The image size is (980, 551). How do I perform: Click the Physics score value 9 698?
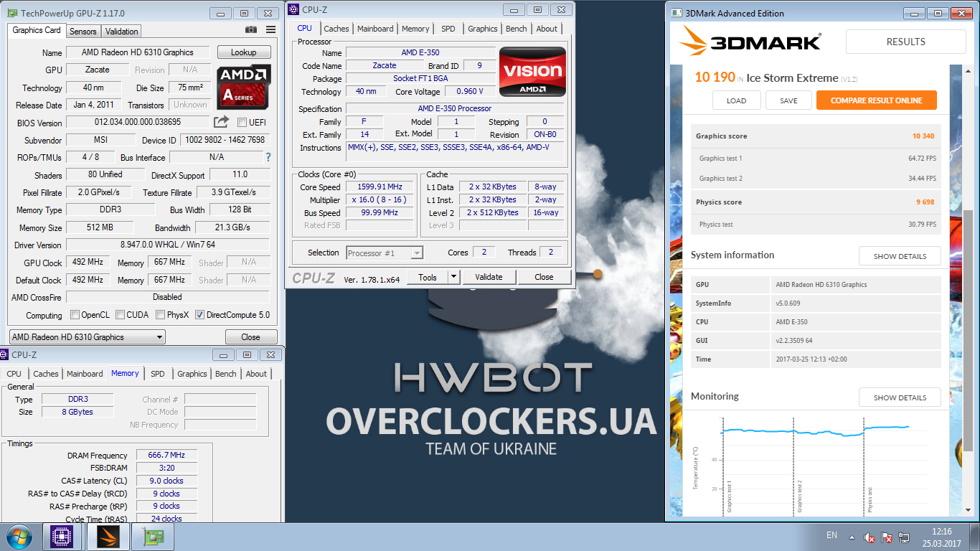(x=925, y=202)
